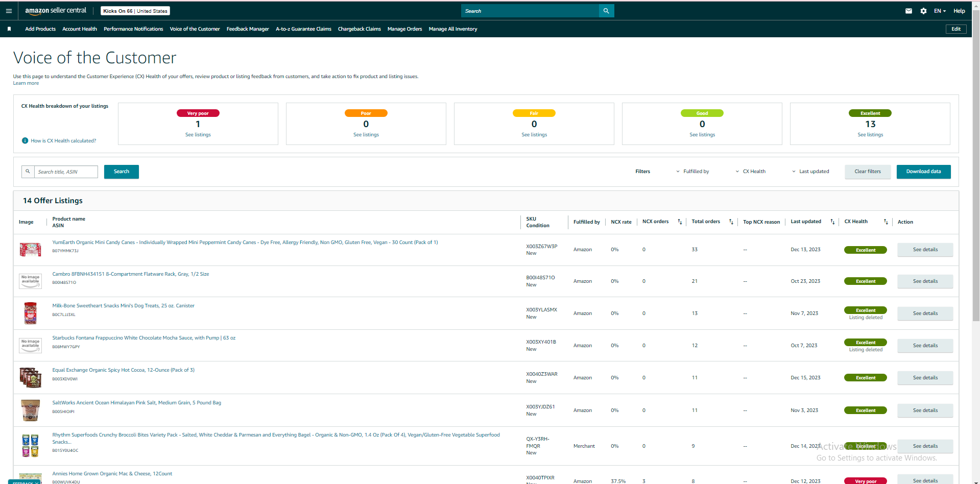Image resolution: width=980 pixels, height=484 pixels.
Task: Open the Kicks On 66 account switcher
Action: click(135, 11)
